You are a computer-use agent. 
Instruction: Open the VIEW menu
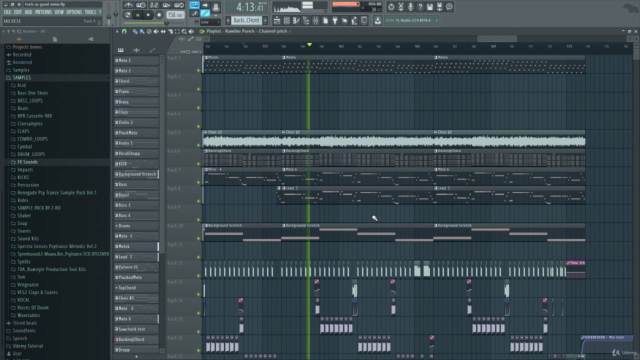click(59, 12)
